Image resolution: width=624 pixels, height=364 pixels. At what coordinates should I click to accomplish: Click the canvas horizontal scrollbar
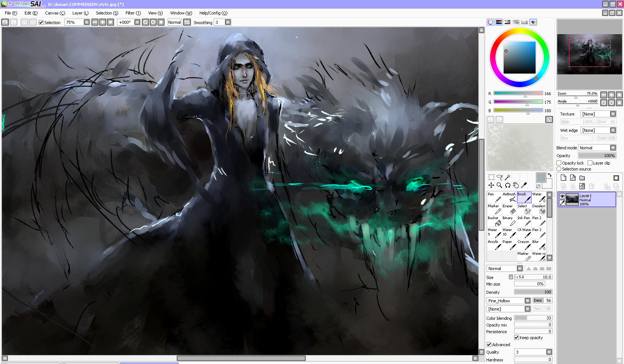point(240,358)
